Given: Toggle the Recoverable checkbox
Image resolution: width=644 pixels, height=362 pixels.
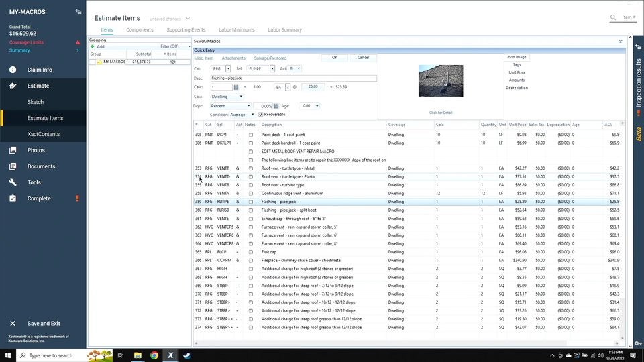Looking at the screenshot, I should coord(261,115).
